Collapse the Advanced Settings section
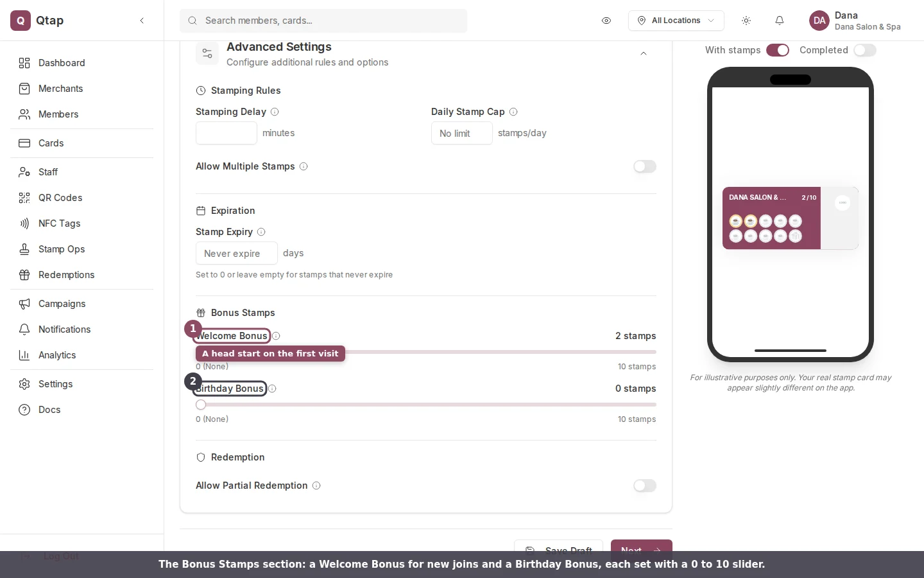The width and height of the screenshot is (924, 578). coord(644,53)
